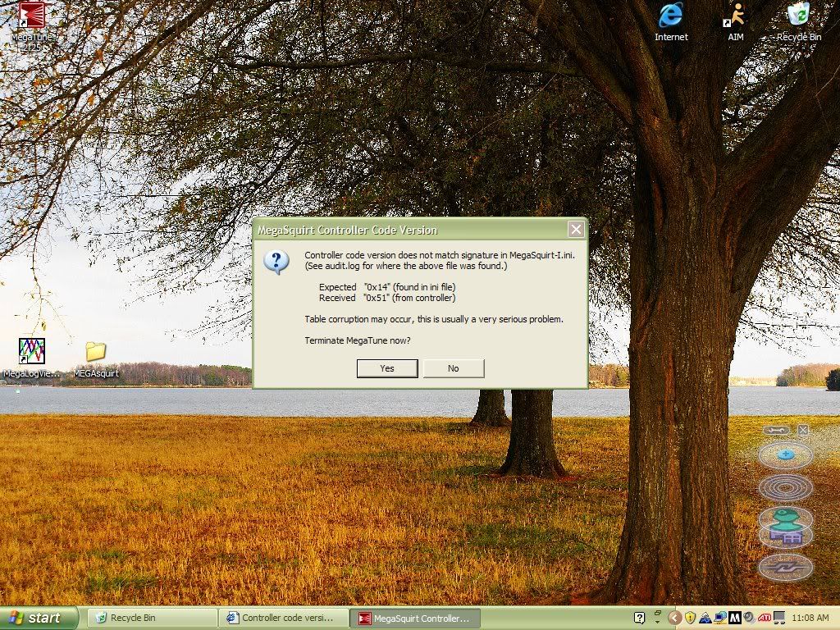The height and width of the screenshot is (630, 840).
Task: Switch to Recycle Bin taskbar window
Action: click(x=151, y=618)
